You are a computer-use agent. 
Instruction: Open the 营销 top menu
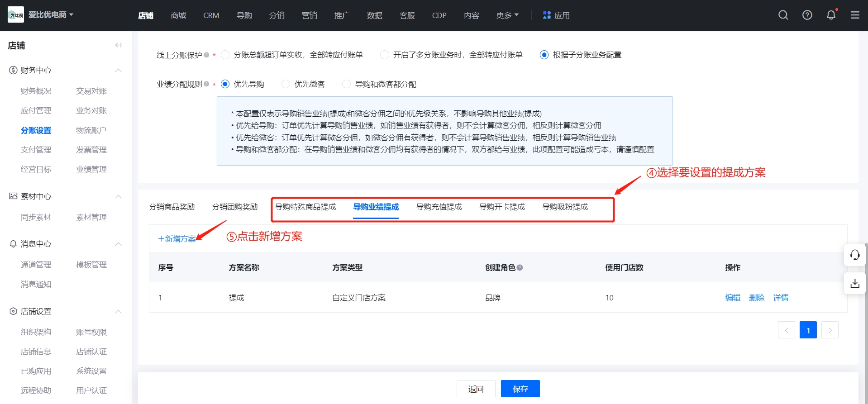(310, 15)
